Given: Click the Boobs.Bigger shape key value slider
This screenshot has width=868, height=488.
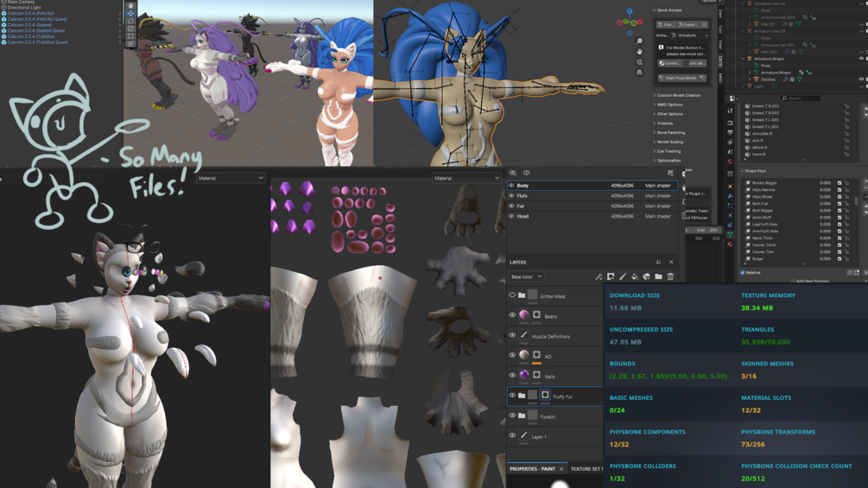Looking at the screenshot, I should tap(825, 182).
